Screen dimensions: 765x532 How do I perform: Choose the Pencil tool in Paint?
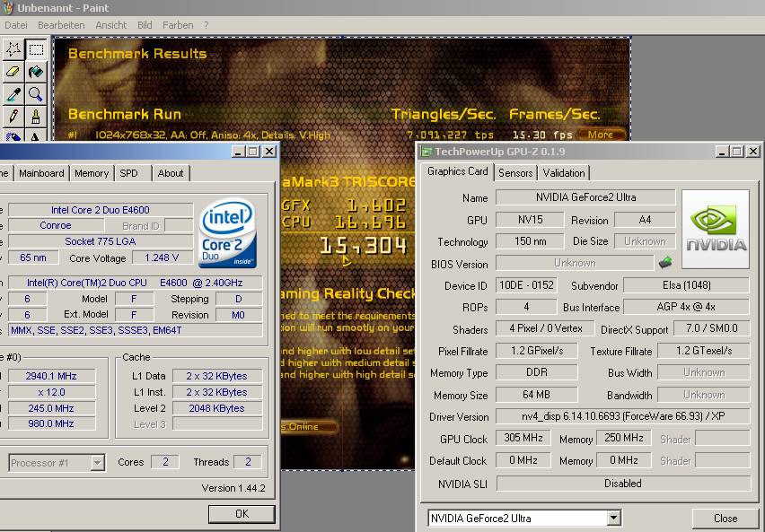[x=13, y=117]
